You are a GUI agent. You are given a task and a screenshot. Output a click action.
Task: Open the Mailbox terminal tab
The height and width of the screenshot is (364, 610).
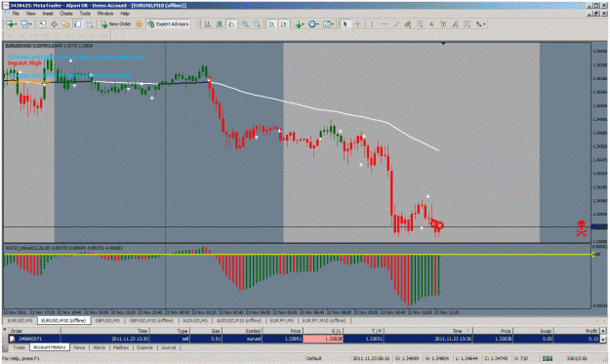click(x=121, y=347)
